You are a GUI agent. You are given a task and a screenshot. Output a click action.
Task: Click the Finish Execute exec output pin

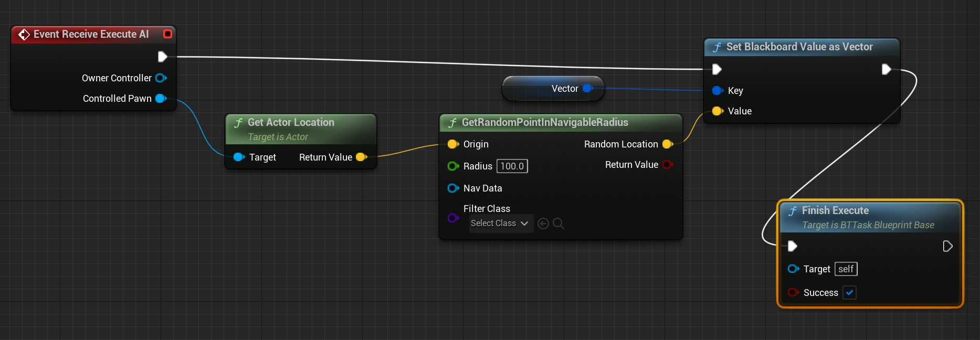(947, 246)
